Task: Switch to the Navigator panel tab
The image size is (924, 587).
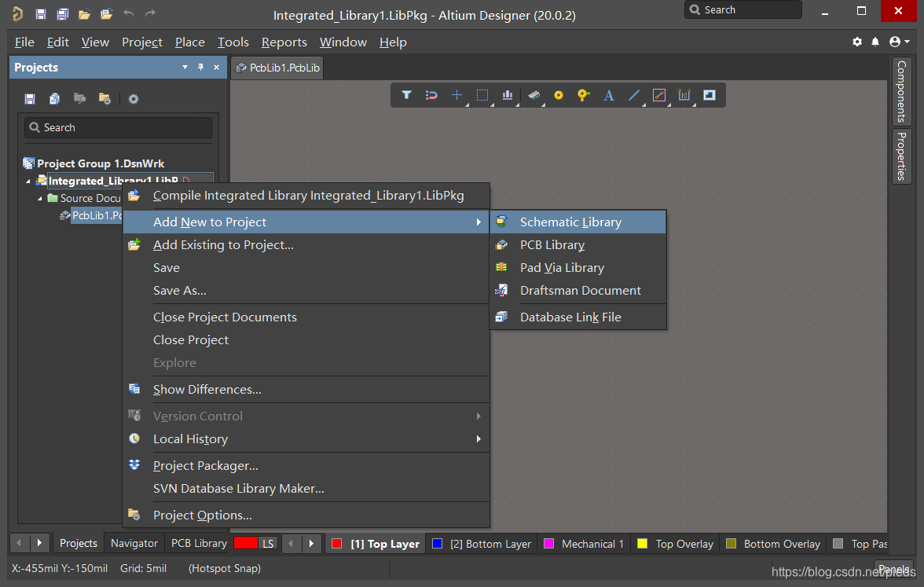Action: click(x=134, y=543)
